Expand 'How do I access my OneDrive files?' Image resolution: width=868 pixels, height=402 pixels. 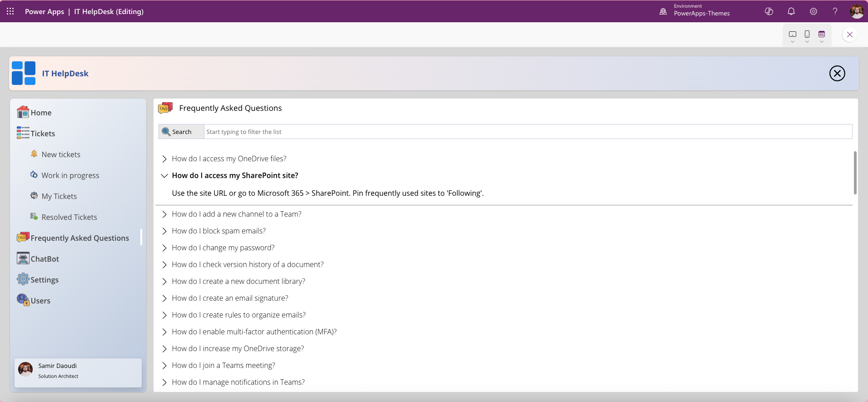(164, 159)
